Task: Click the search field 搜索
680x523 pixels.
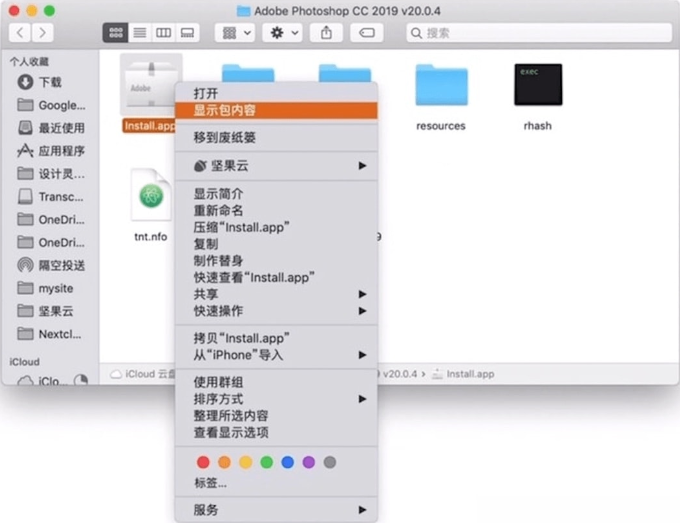Action: coord(539,33)
